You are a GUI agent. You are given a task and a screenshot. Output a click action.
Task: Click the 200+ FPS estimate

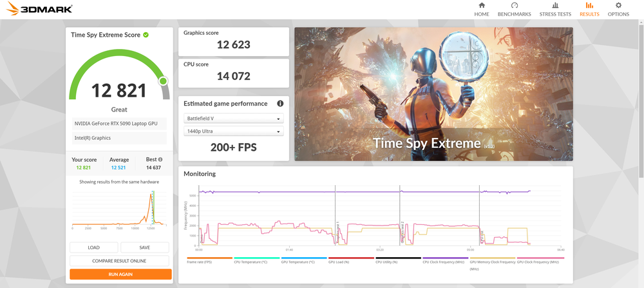tap(233, 148)
